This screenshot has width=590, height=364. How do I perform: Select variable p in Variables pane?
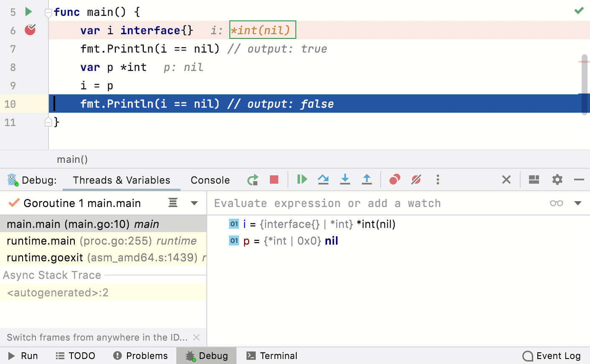coord(284,241)
